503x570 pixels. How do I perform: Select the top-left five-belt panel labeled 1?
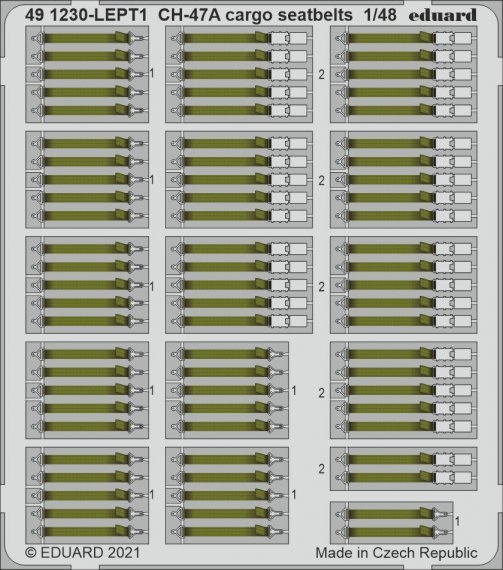(87, 74)
